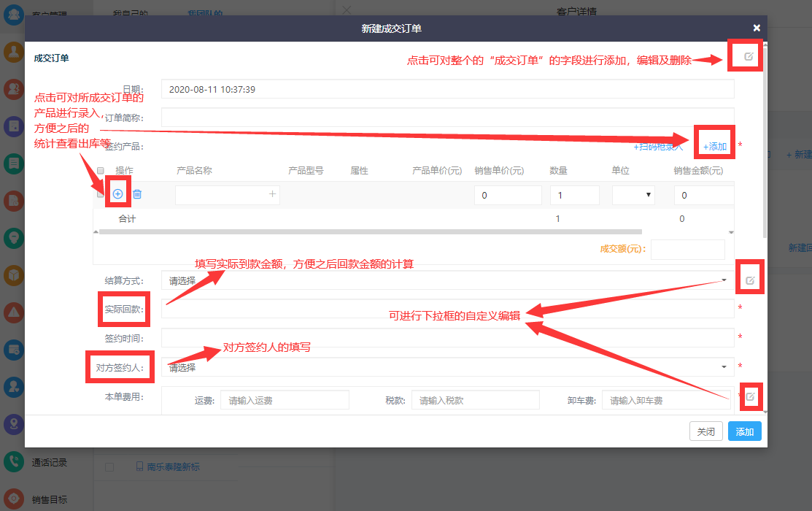Click the plus-circle add row icon
812x511 pixels.
point(117,194)
